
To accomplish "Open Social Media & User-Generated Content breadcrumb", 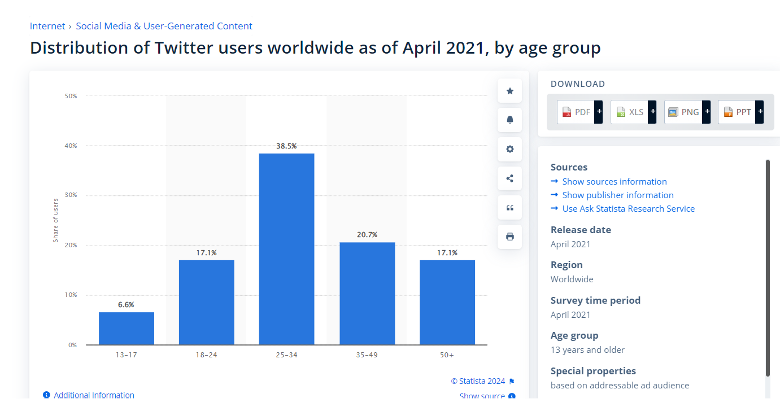I will [x=164, y=26].
